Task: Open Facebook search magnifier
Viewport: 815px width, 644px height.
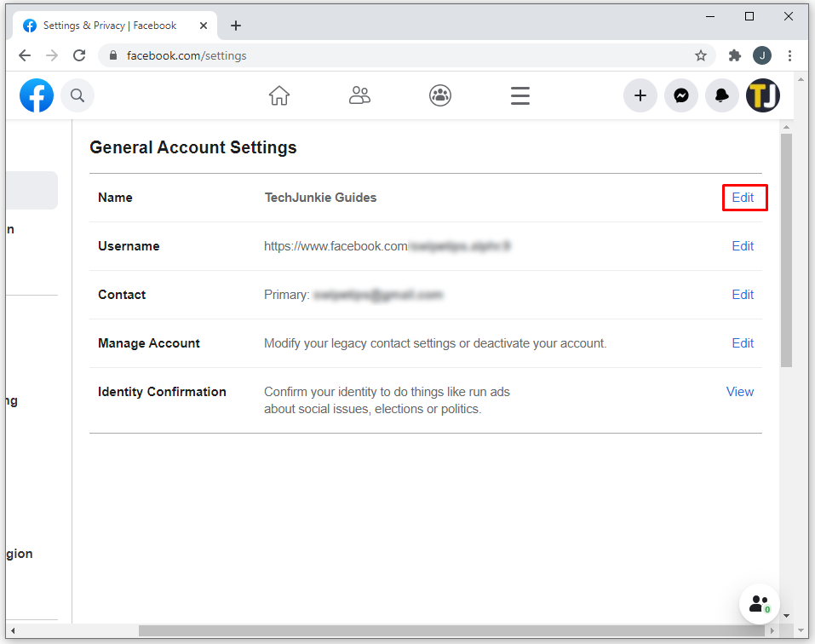Action: click(x=77, y=95)
